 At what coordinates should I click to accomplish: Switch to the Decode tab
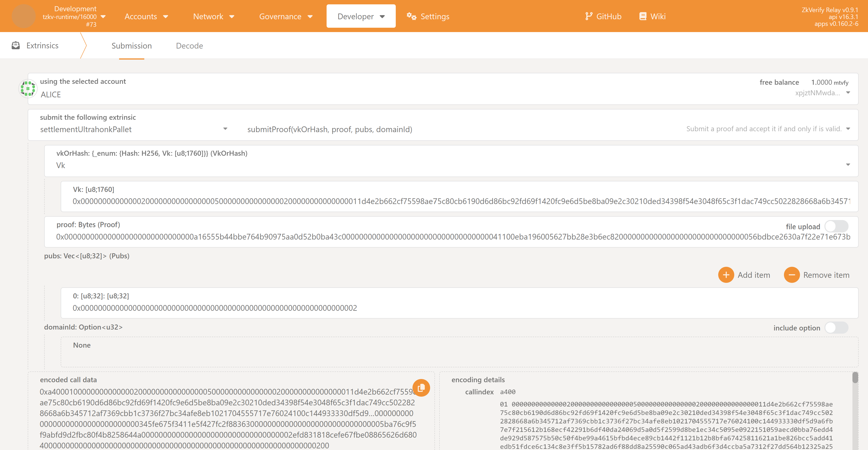pos(189,46)
